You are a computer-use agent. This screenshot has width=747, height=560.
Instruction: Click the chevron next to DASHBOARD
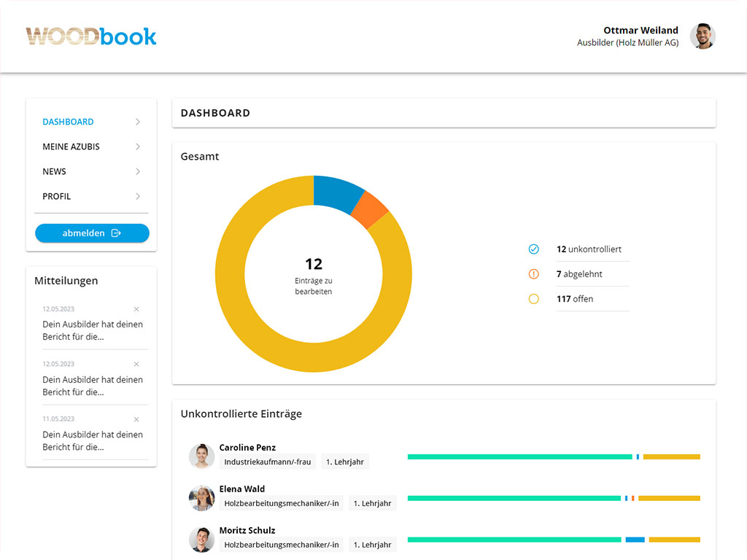138,122
